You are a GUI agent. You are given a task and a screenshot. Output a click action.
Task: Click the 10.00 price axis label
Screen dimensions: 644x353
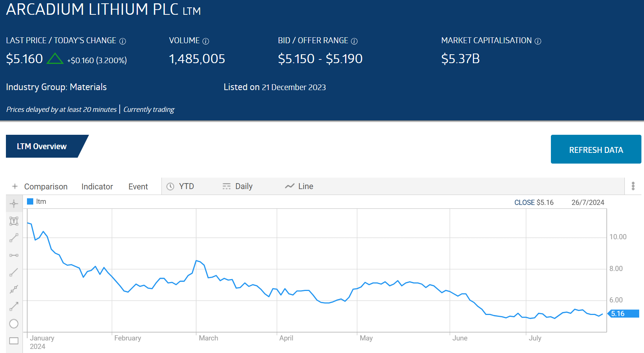click(618, 237)
